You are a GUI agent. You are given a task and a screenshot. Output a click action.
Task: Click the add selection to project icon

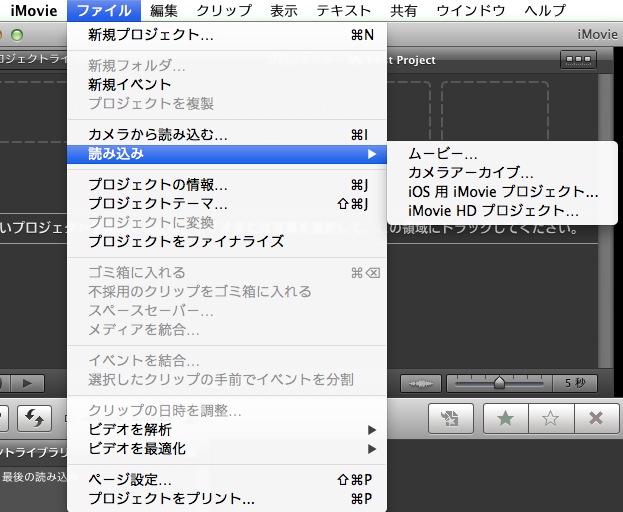tap(451, 418)
